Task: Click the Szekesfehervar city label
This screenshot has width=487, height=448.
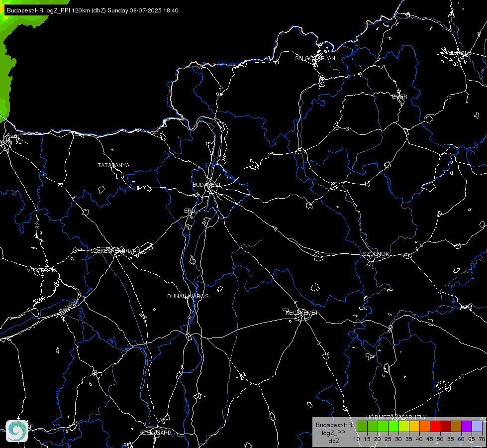Action: 115,251
